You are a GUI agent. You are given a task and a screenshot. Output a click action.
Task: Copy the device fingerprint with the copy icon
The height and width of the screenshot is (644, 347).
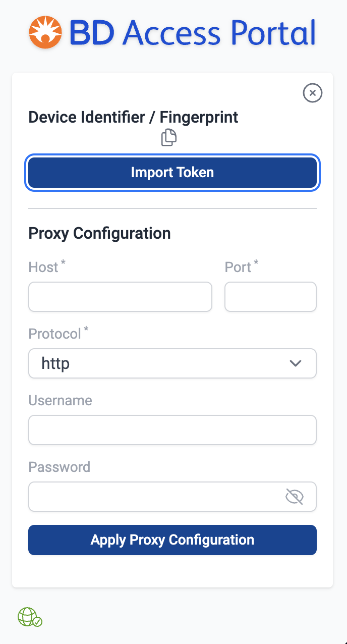tap(169, 137)
